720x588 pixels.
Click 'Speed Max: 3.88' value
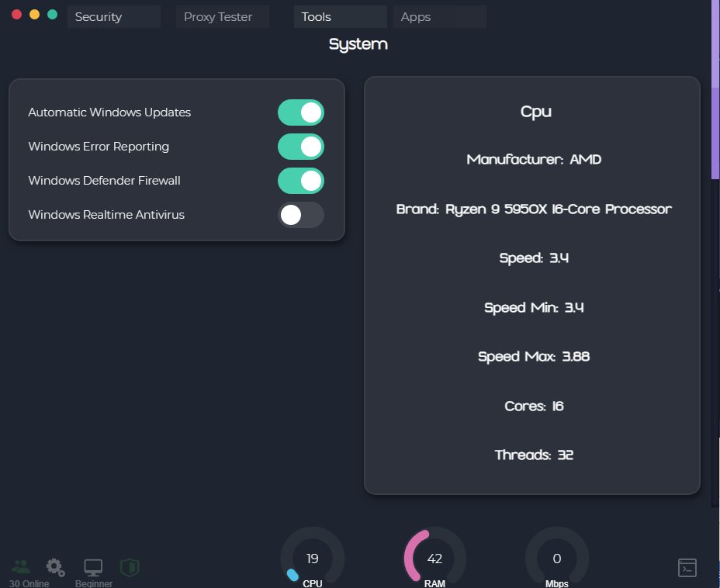[534, 356]
